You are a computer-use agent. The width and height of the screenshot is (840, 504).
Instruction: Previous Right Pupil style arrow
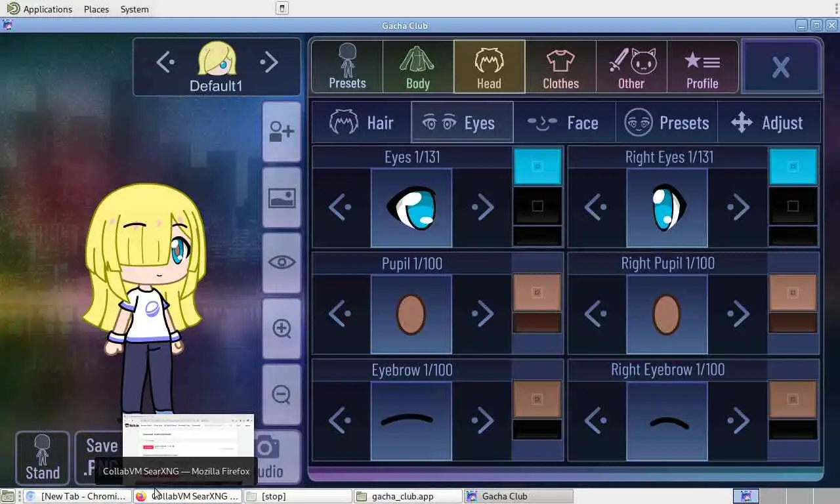[596, 314]
